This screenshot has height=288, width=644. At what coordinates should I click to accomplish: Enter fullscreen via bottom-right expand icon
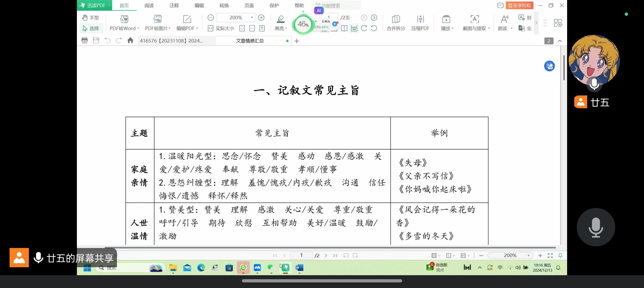point(550,255)
